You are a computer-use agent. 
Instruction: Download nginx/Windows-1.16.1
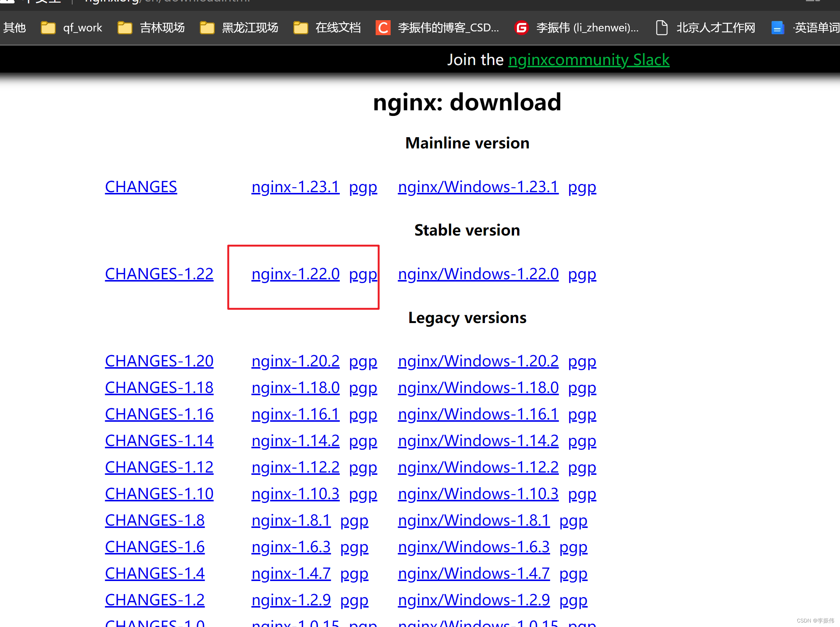click(479, 415)
